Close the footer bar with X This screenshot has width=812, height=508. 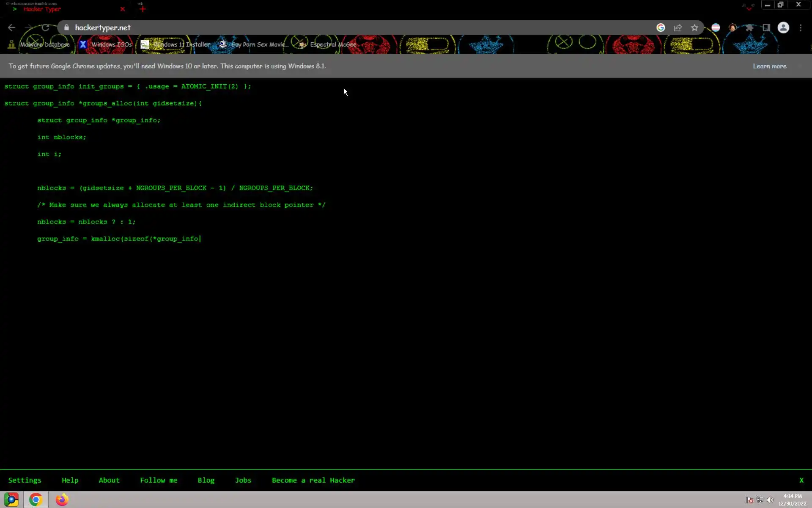tap(801, 480)
